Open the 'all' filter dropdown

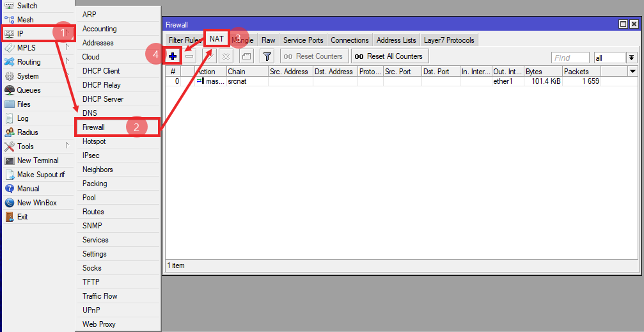click(x=631, y=58)
